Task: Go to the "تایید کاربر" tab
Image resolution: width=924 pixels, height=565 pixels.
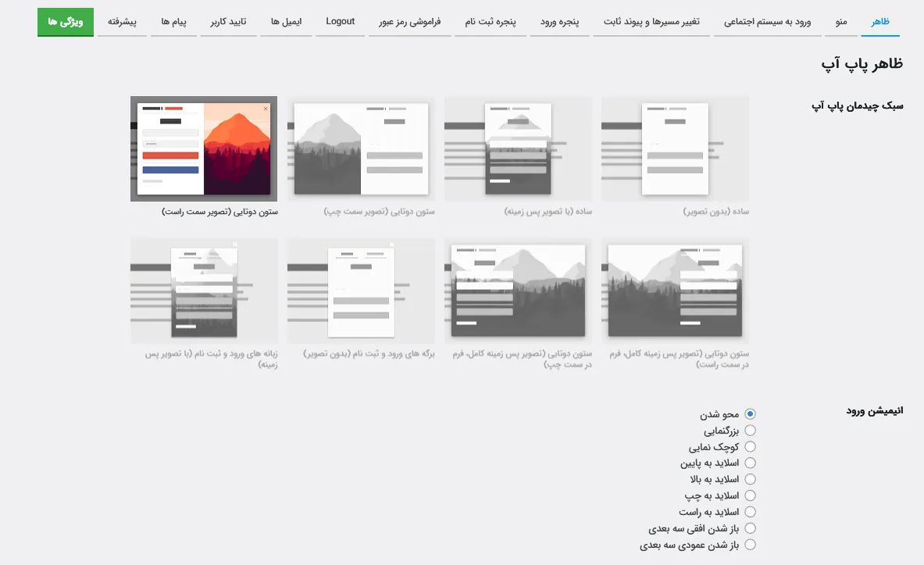Action: [229, 22]
